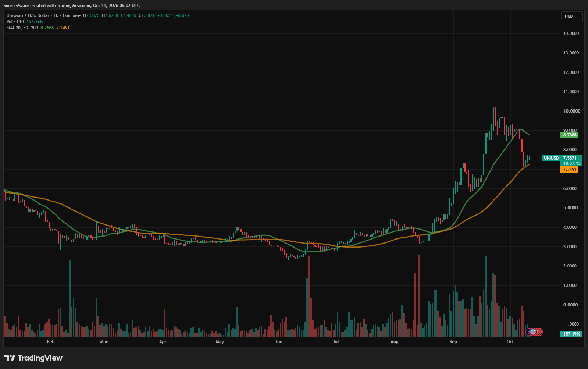The height and width of the screenshot is (369, 588).
Task: Click the green SMA value 8.7686 in legend
Action: pos(47,28)
